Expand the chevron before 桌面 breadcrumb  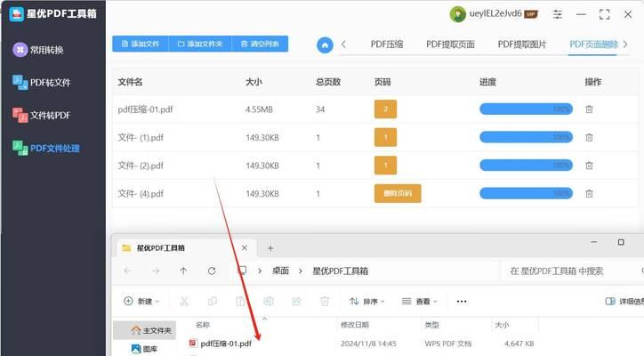pyautogui.click(x=260, y=271)
